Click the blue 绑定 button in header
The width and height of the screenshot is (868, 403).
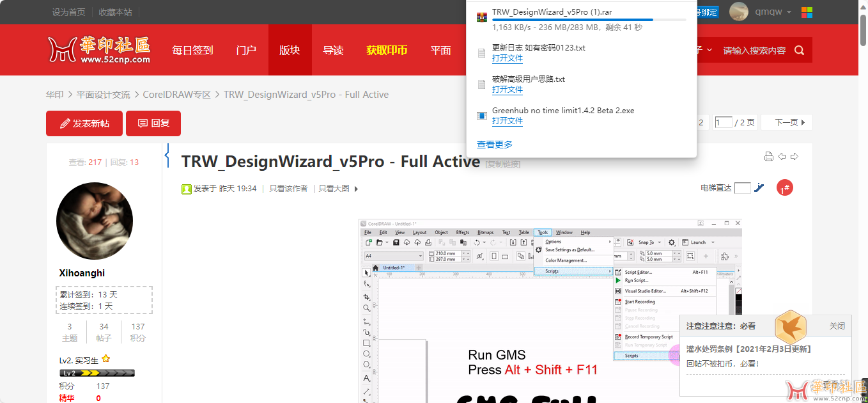[707, 12]
